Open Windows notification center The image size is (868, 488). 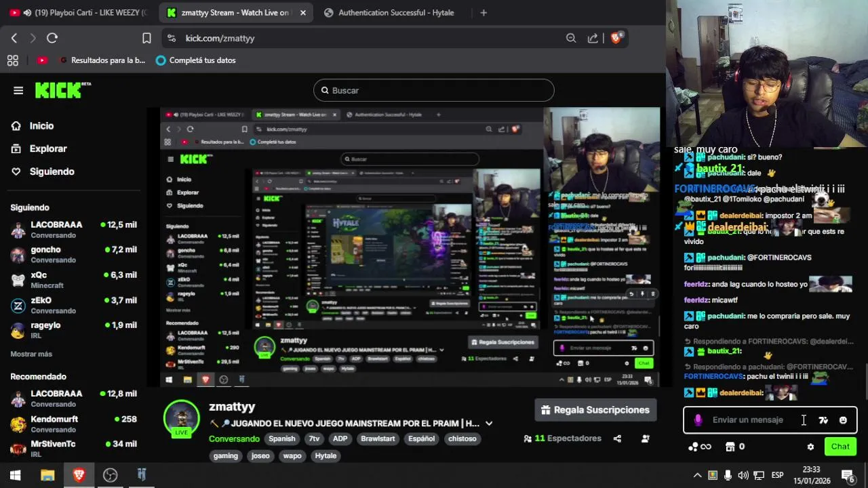click(x=848, y=475)
